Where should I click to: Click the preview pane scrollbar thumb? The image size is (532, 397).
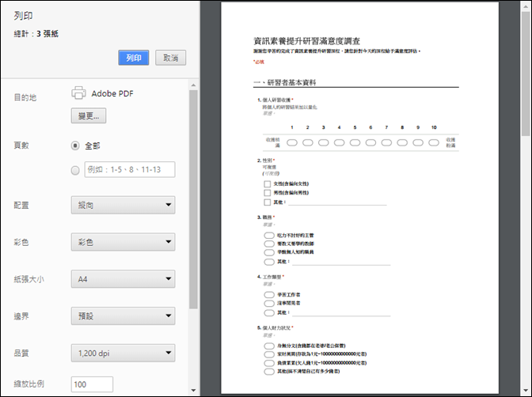pos(526,74)
